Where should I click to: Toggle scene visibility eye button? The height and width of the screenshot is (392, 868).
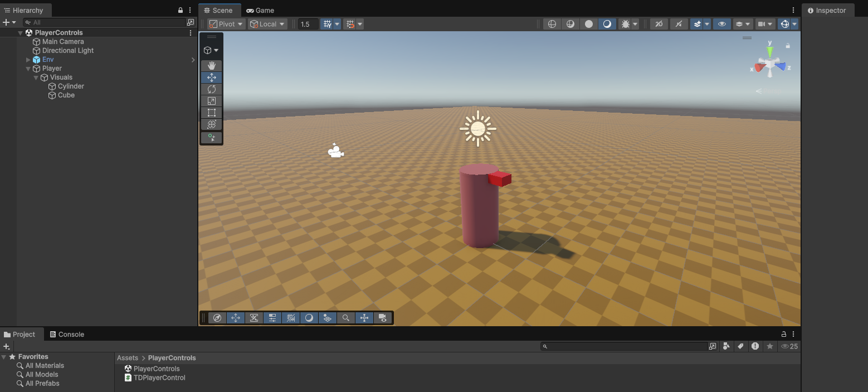[721, 24]
